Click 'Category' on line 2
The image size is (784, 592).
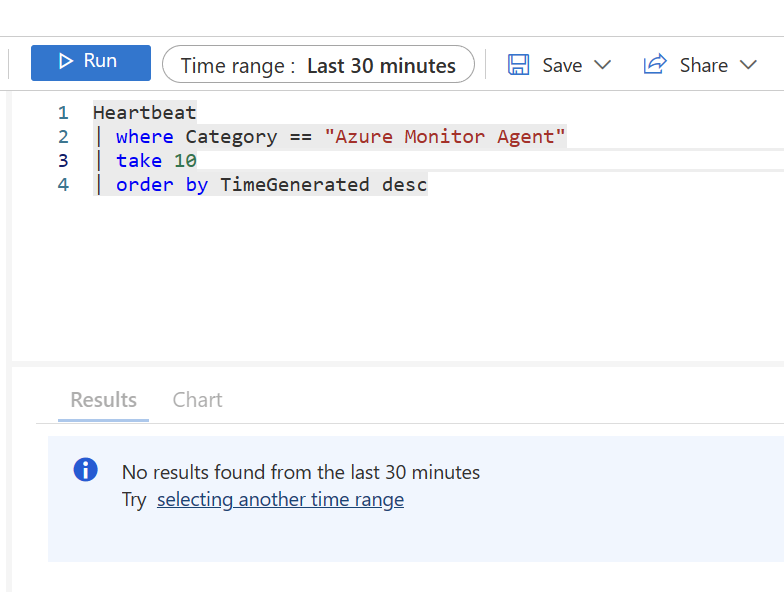[231, 137]
